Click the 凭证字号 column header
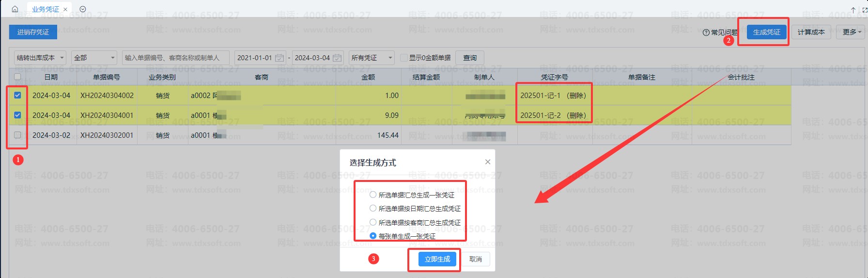The height and width of the screenshot is (278, 868). click(555, 77)
